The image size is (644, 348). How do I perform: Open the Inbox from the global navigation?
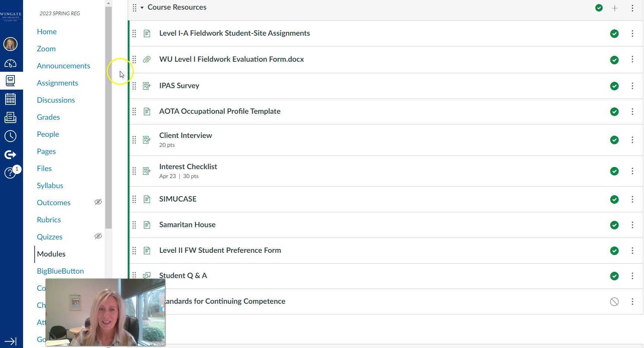click(10, 117)
